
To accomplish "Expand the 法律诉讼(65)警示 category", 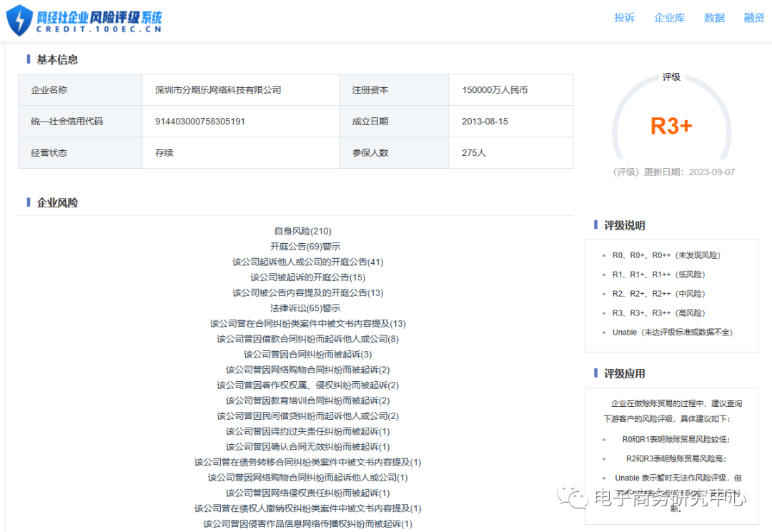I will pos(307,307).
